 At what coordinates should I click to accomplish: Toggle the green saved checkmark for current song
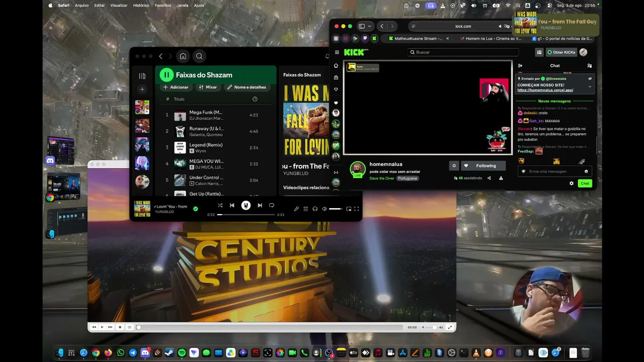196,209
